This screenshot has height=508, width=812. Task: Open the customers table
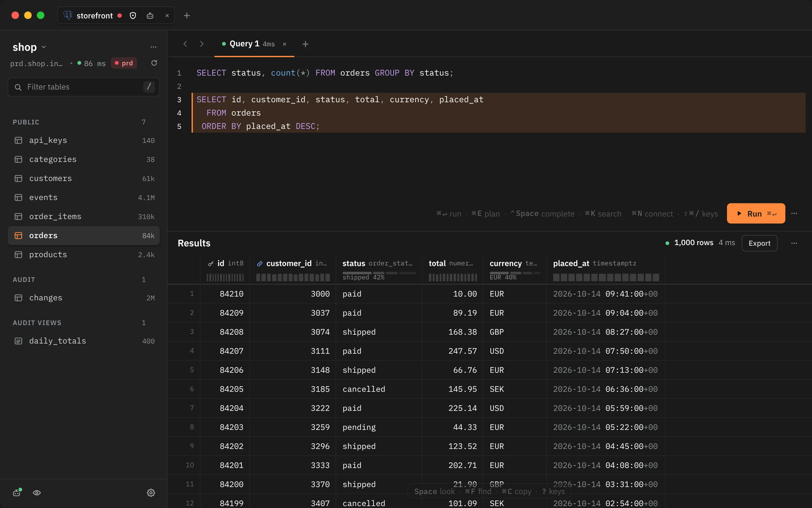click(x=83, y=178)
